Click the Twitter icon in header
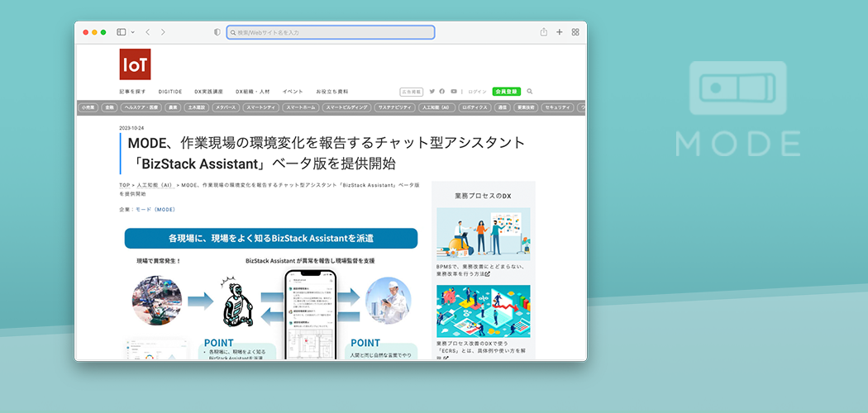The height and width of the screenshot is (413, 868). 432,92
